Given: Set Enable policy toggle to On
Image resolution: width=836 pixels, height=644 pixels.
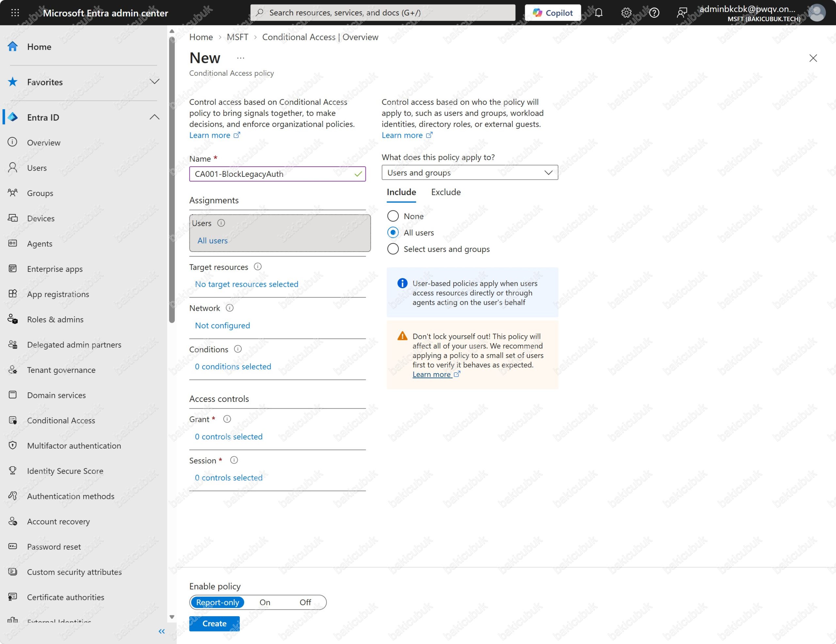Looking at the screenshot, I should coord(265,602).
